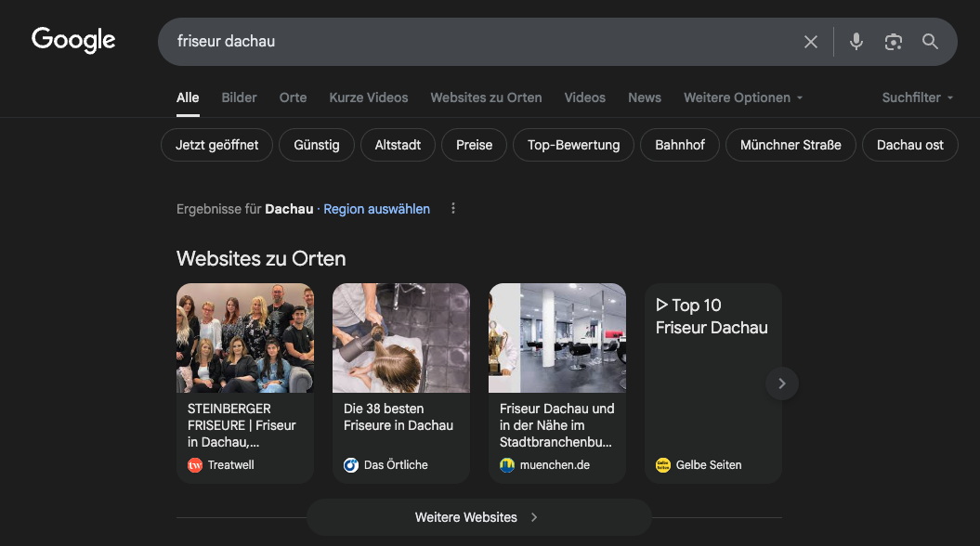Start voice search with the microphone icon

tap(856, 42)
